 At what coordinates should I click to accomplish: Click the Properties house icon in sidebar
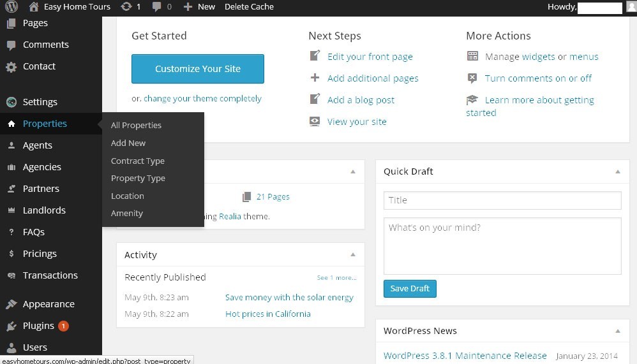(x=11, y=124)
